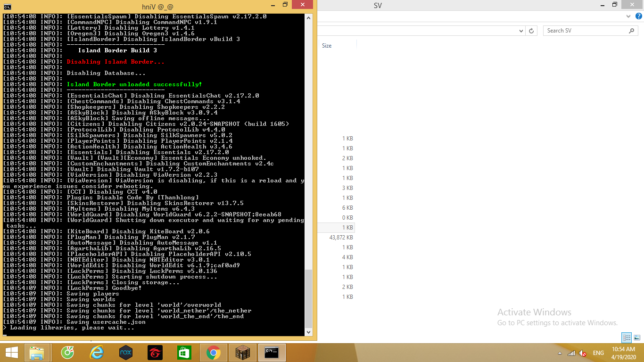Click the 'Disabling Database...' console line
Screen dimensions: 644x362
point(106,73)
